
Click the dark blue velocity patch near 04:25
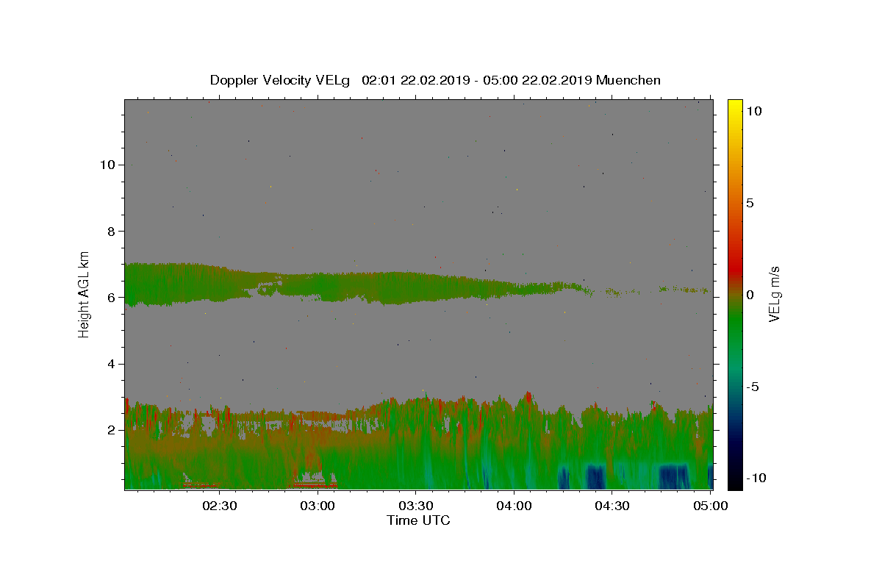click(595, 476)
